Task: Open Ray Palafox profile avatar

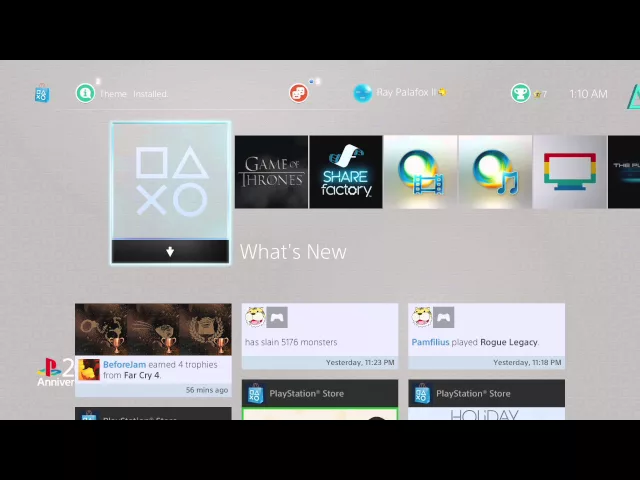Action: pos(362,93)
